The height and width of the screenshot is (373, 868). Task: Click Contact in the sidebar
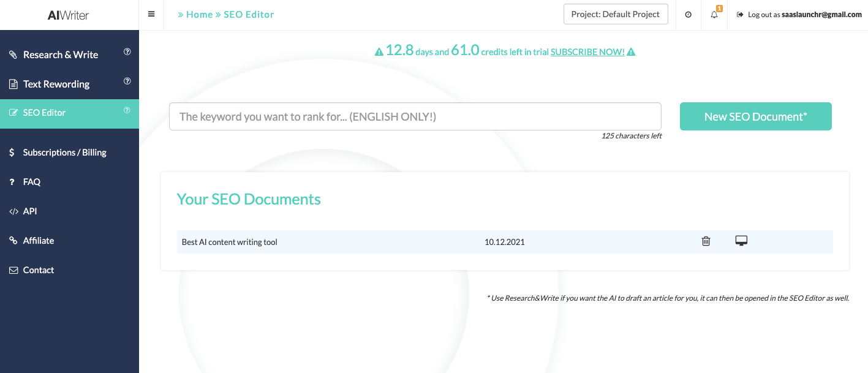pyautogui.click(x=39, y=270)
